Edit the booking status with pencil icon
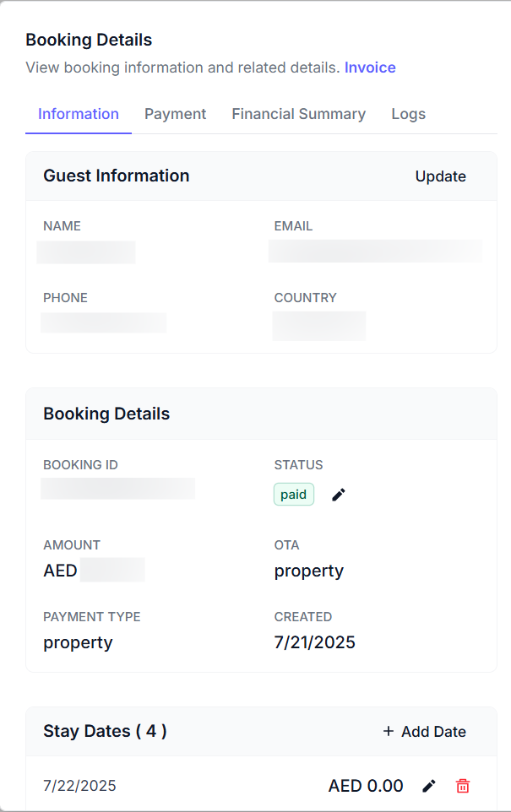The height and width of the screenshot is (812, 511). pyautogui.click(x=339, y=495)
